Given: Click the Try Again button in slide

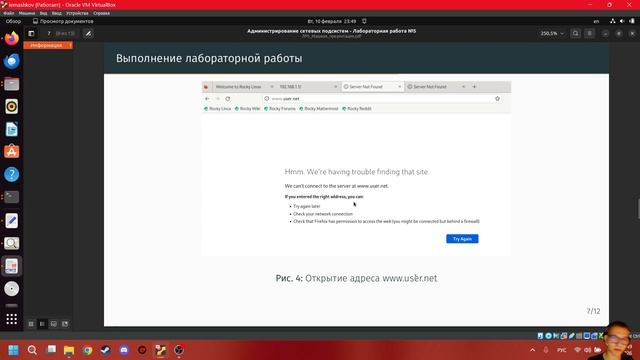Looking at the screenshot, I should pos(462,239).
